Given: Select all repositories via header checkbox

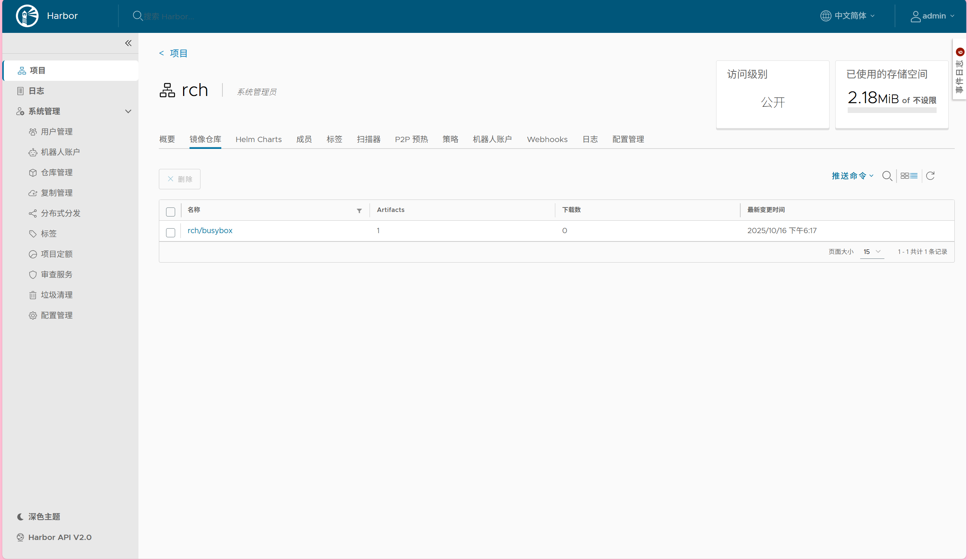Looking at the screenshot, I should 171,212.
